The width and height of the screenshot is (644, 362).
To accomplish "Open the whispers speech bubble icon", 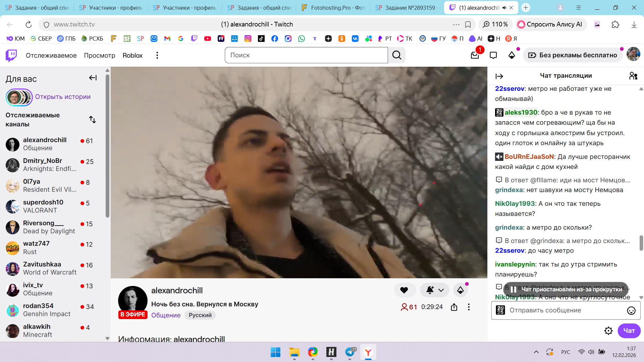I will [493, 55].
